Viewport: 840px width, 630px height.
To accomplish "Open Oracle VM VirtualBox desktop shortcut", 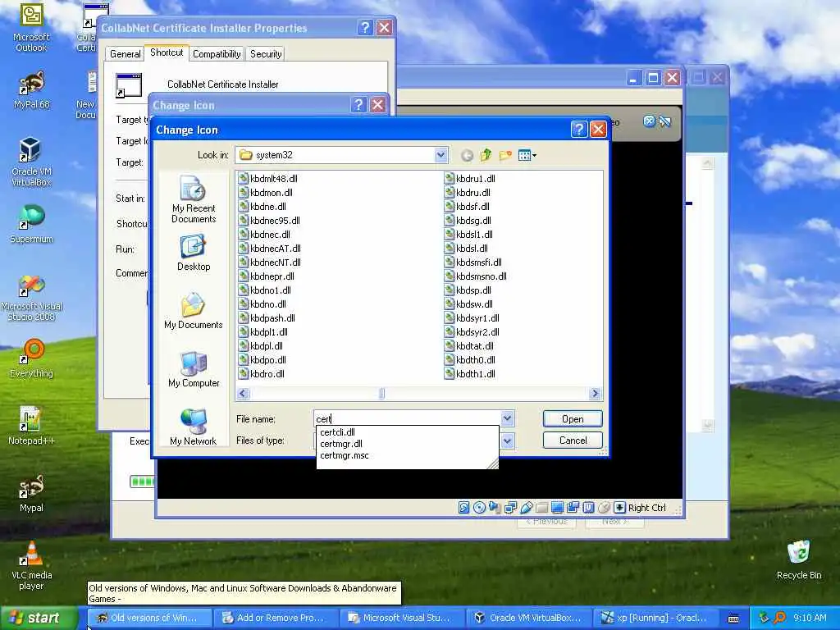I will click(x=31, y=162).
